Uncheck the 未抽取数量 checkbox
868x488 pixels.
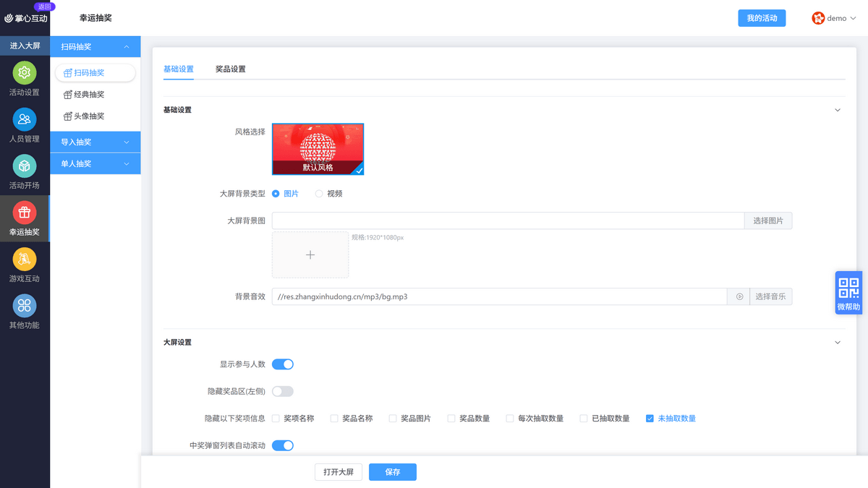[650, 419]
